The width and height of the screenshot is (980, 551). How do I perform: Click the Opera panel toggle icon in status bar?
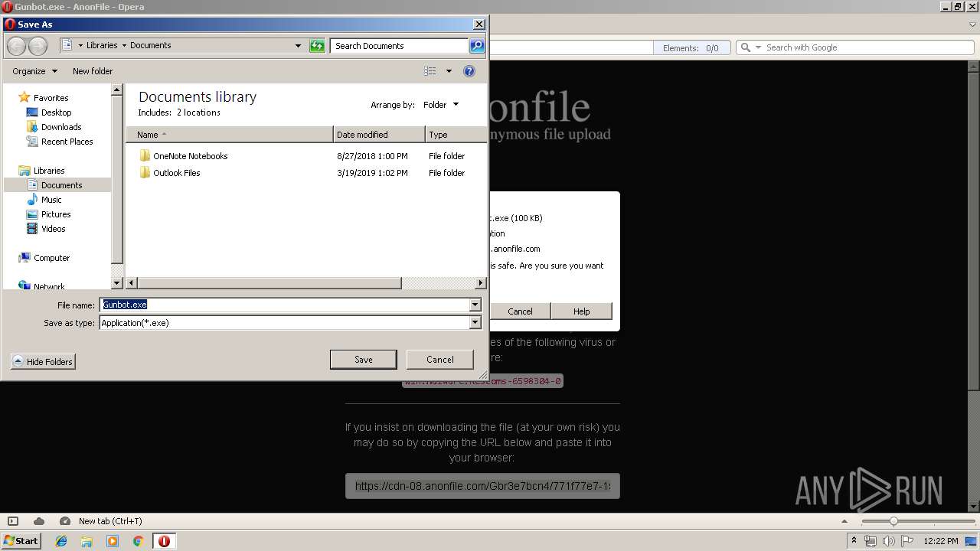point(13,521)
